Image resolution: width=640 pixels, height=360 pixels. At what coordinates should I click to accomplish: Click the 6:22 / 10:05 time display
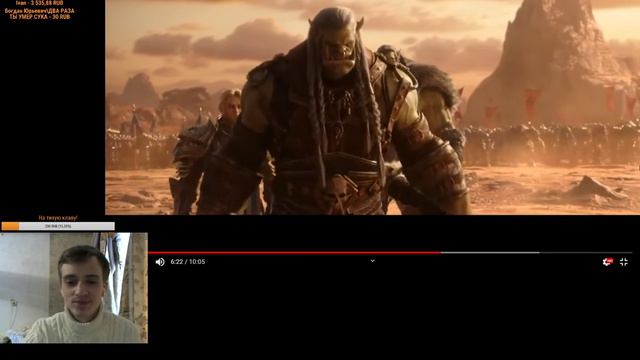coord(188,262)
